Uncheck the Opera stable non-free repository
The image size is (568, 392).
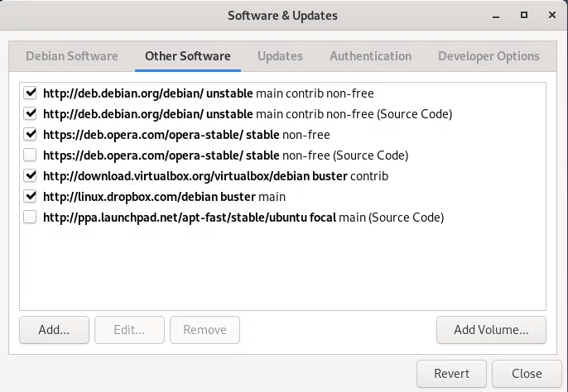pos(30,134)
